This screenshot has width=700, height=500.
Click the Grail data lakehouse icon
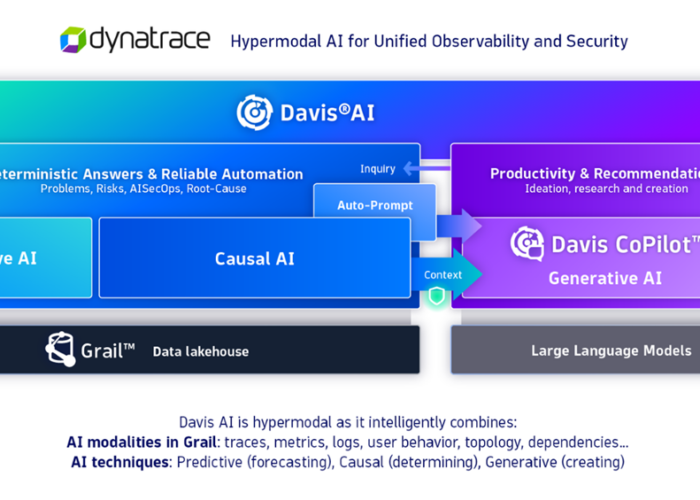[x=61, y=349]
